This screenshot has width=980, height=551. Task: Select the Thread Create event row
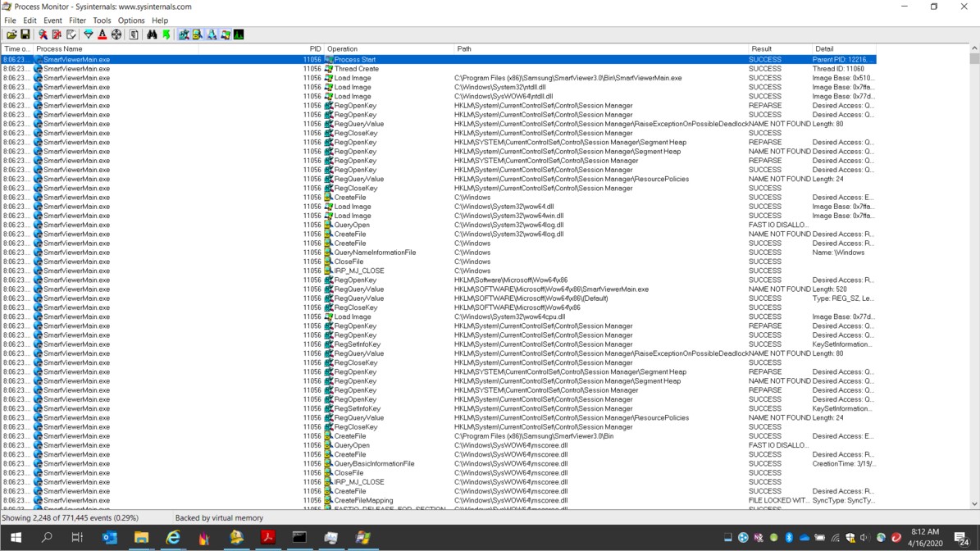(x=438, y=69)
